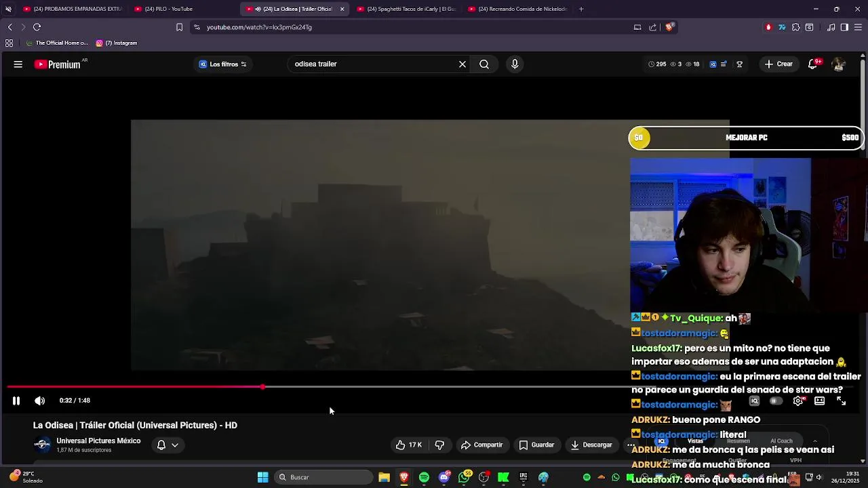Viewport: 868px width, 488px height.
Task: Open YouTube sidebar hamburger menu
Action: pyautogui.click(x=18, y=64)
